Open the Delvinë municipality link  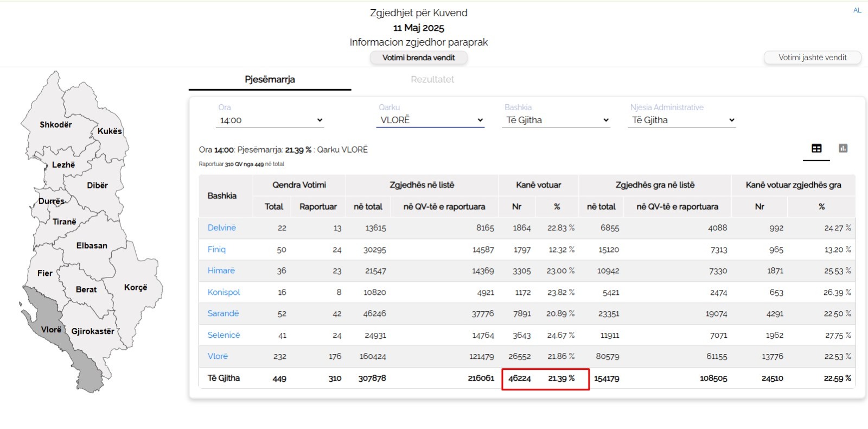221,228
